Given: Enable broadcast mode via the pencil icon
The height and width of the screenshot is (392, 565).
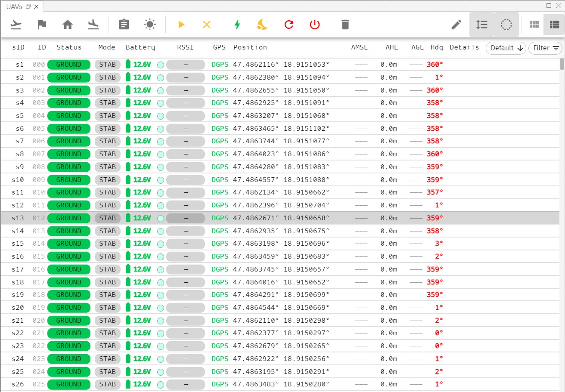Looking at the screenshot, I should [x=456, y=25].
